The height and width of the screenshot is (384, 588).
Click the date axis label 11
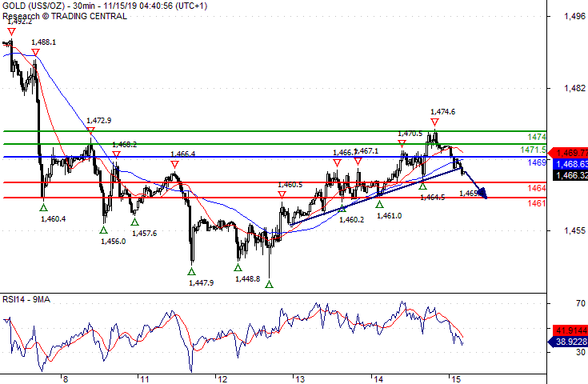click(144, 379)
